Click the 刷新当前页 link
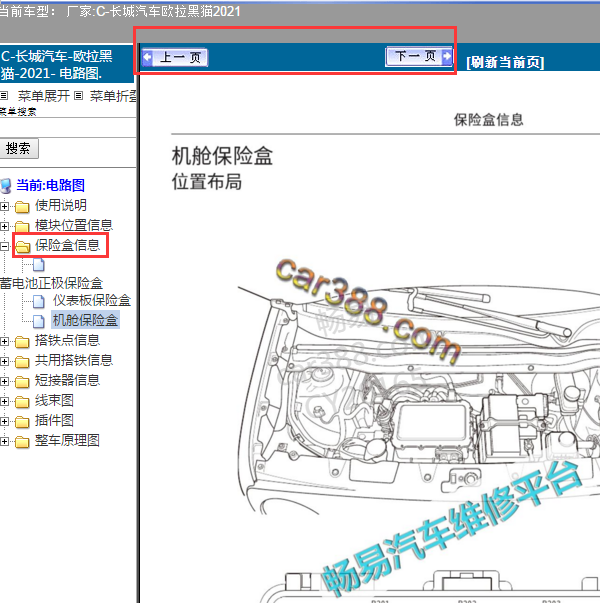Screen dimensions: 600x603 tap(505, 62)
